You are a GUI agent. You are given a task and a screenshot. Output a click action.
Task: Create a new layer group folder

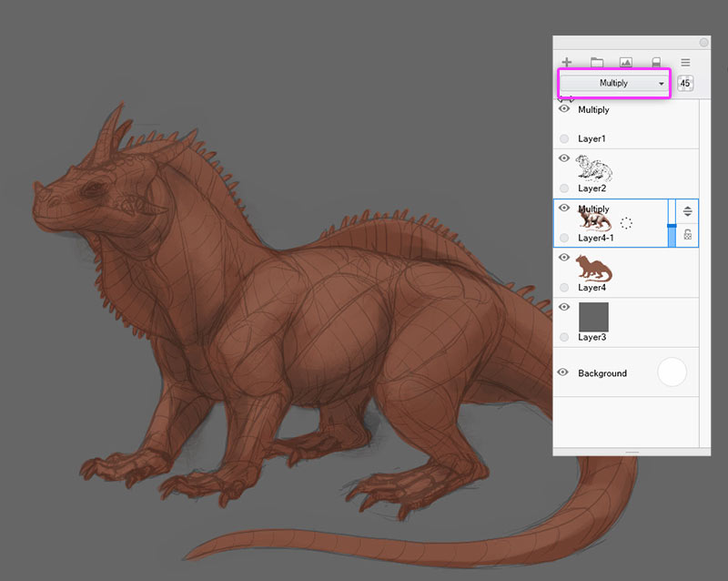coord(597,62)
